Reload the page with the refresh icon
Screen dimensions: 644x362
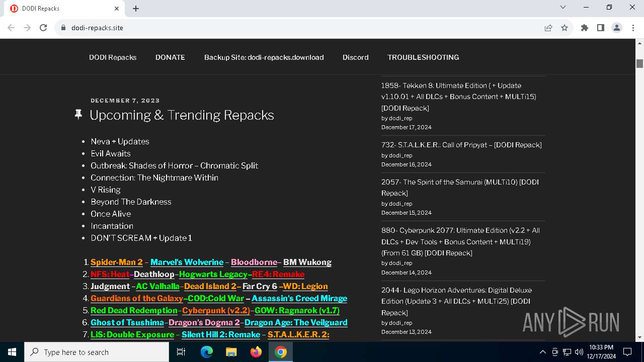(x=43, y=28)
